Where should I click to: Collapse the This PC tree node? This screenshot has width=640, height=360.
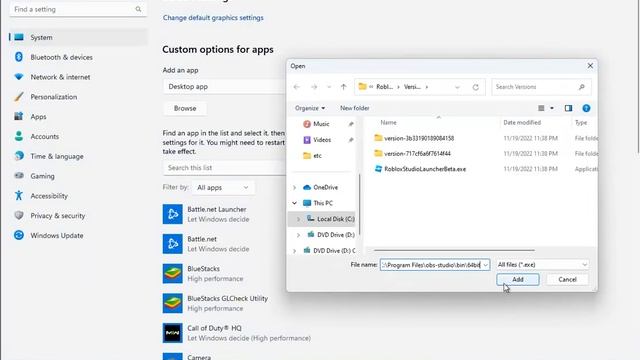[294, 203]
